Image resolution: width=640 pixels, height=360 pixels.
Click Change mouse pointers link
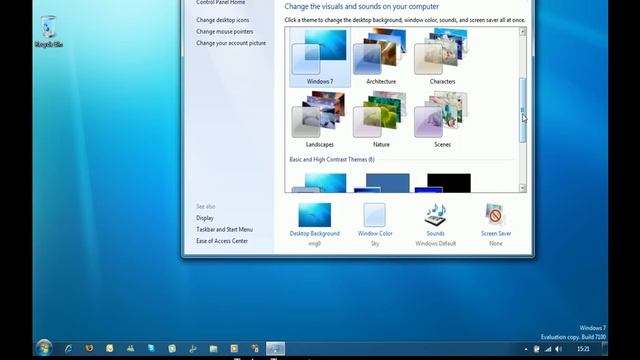pos(224,31)
